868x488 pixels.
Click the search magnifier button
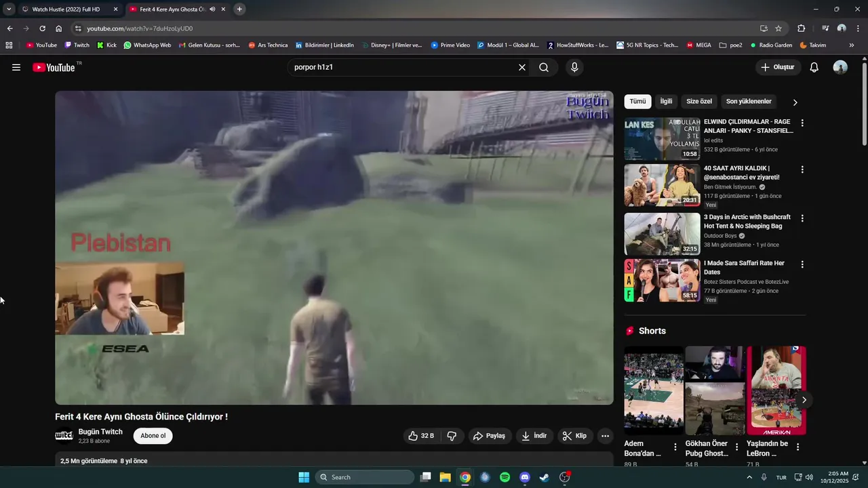point(544,67)
